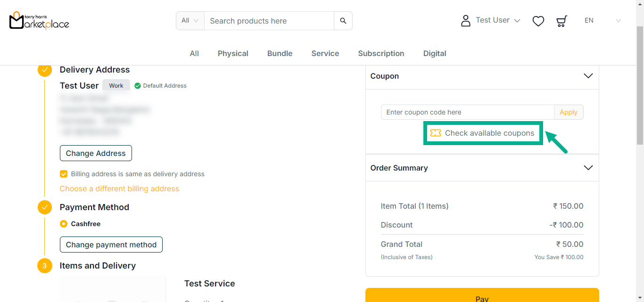This screenshot has height=302, width=644.
Task: Select the Cashfree payment radio button
Action: (64, 224)
